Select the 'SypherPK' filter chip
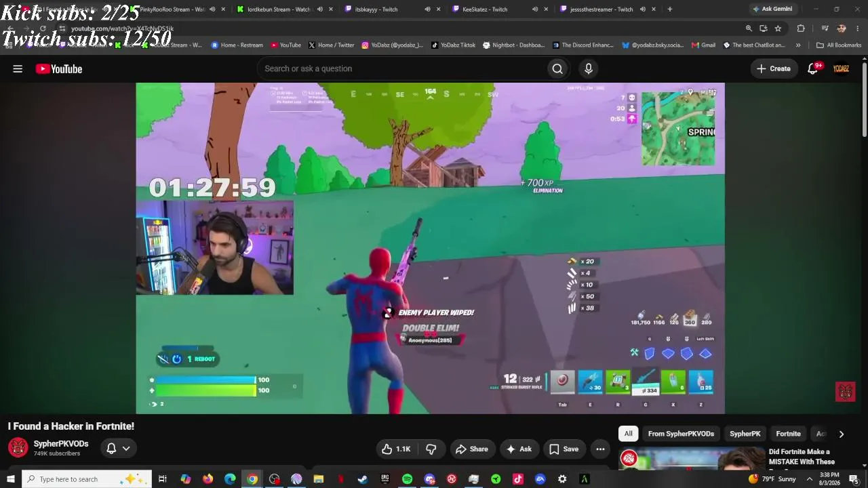 pos(745,434)
